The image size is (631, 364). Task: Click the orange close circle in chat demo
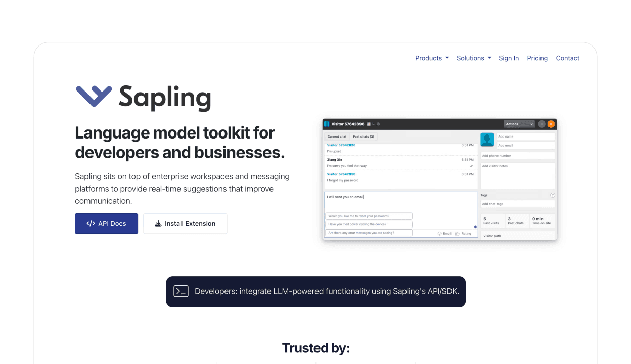coord(551,124)
